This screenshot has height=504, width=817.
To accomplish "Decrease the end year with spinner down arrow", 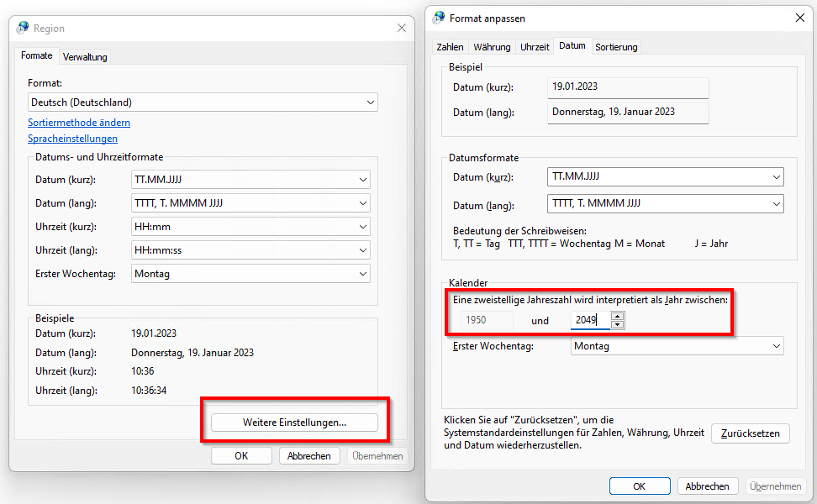I will point(618,324).
